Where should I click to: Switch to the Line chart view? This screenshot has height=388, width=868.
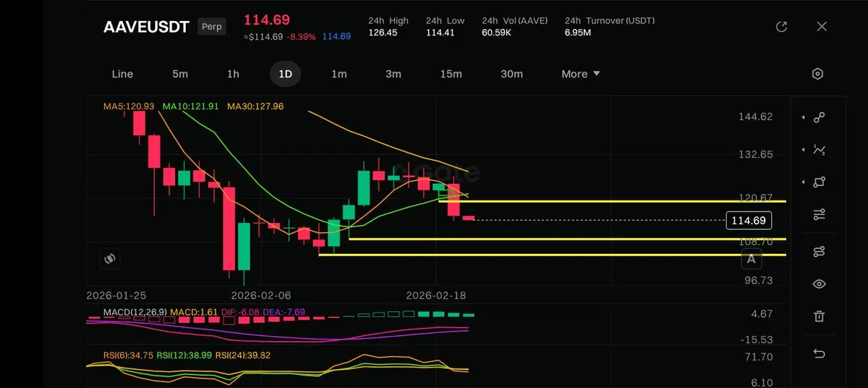coord(122,74)
